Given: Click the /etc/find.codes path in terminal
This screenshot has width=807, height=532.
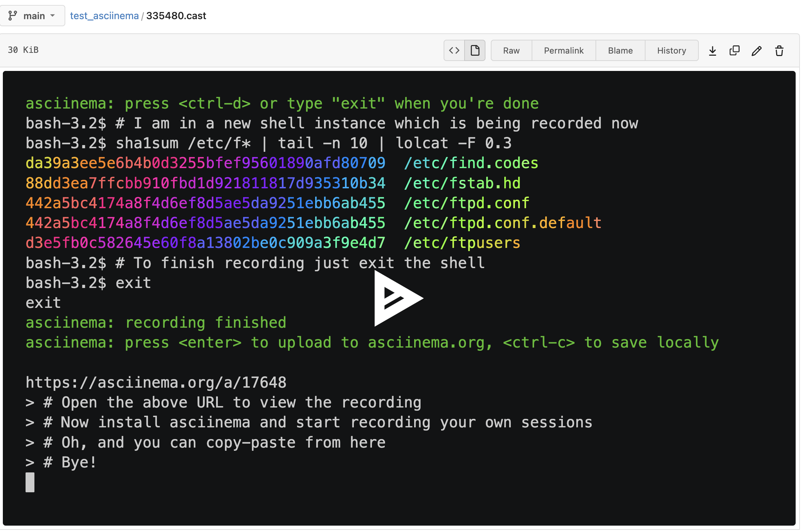Looking at the screenshot, I should 471,163.
